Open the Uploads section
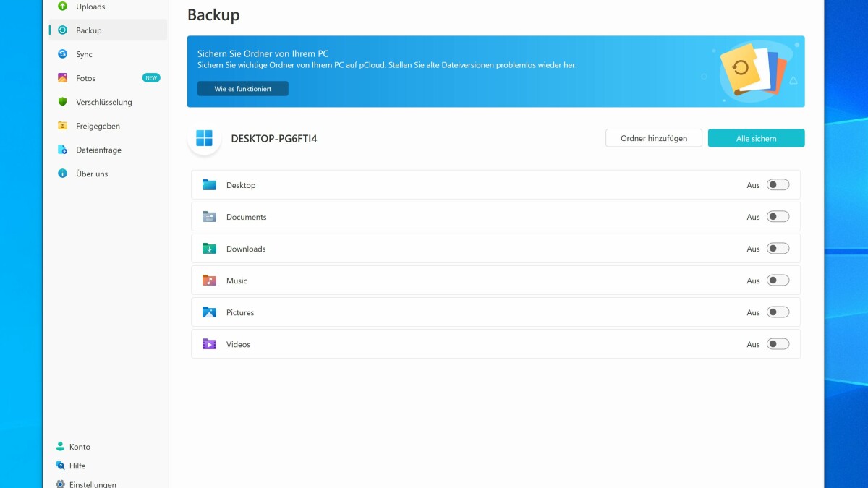The image size is (868, 488). tap(108, 7)
